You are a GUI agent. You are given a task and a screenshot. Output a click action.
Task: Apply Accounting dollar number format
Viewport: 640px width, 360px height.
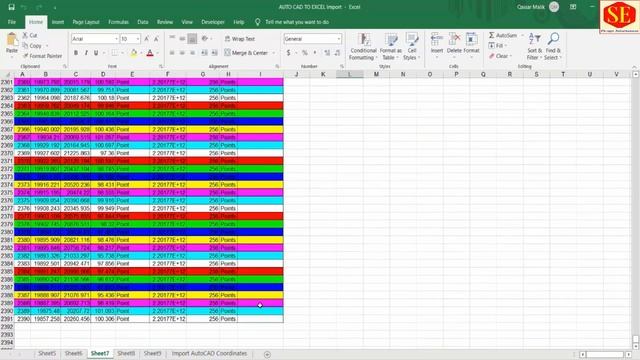coord(289,53)
